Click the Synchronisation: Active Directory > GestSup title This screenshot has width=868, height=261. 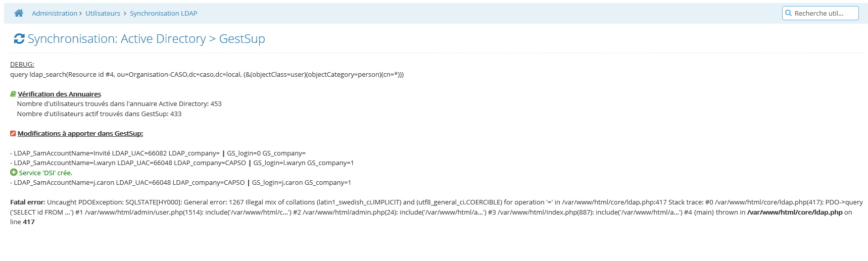point(146,39)
